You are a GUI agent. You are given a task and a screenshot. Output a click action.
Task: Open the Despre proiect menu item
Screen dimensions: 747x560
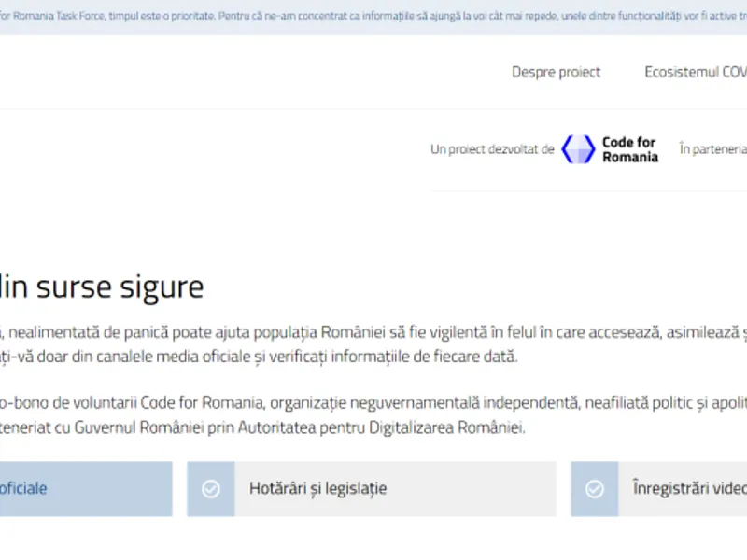[x=556, y=72]
